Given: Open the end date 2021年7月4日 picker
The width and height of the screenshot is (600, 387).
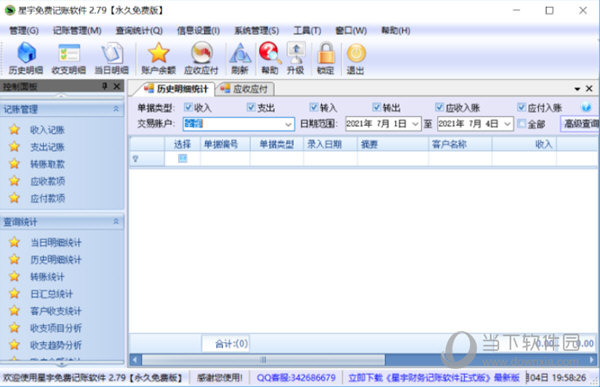Looking at the screenshot, I should (507, 124).
